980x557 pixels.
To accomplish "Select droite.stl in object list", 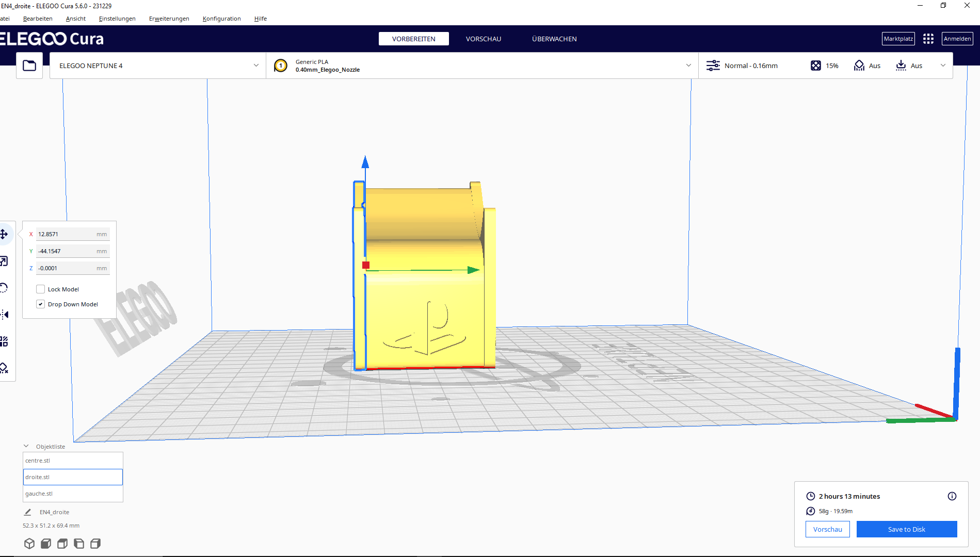I will point(73,477).
